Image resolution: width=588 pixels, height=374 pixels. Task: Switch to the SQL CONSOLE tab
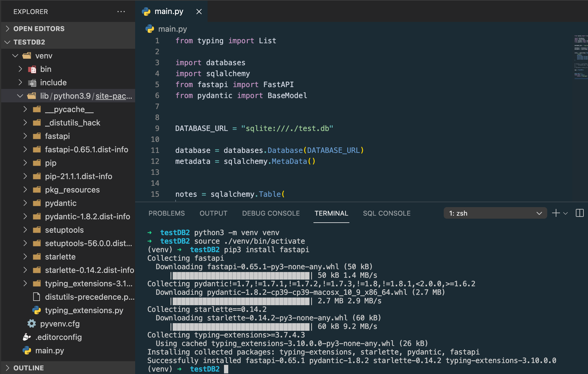tap(387, 213)
